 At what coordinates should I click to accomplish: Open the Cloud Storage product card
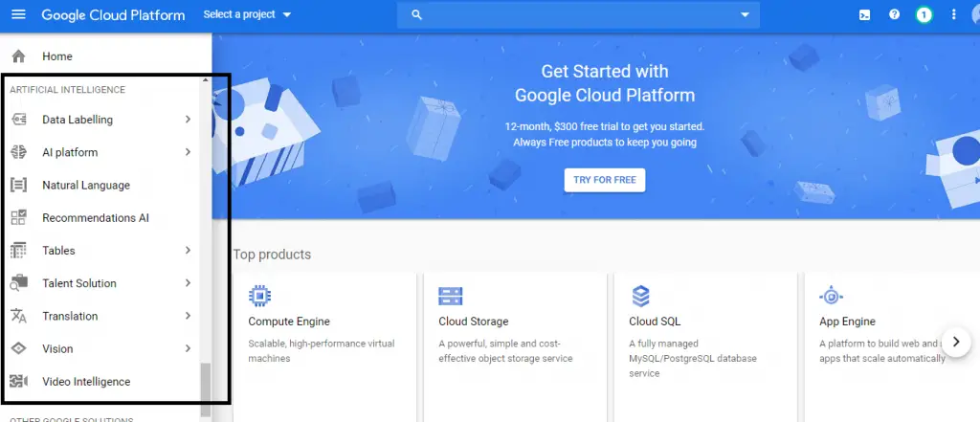tap(515, 347)
